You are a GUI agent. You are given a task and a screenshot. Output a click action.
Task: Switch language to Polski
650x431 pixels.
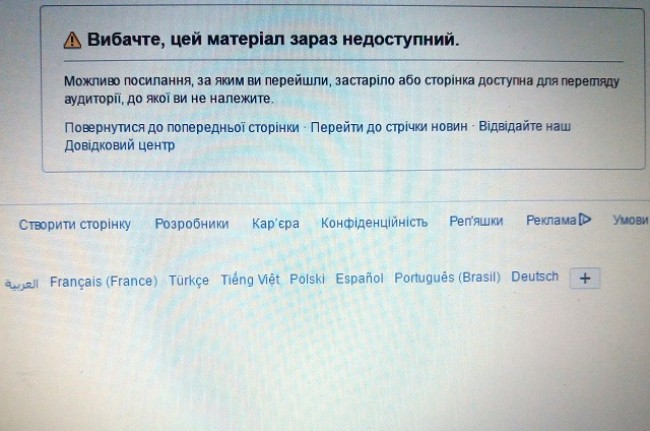307,279
